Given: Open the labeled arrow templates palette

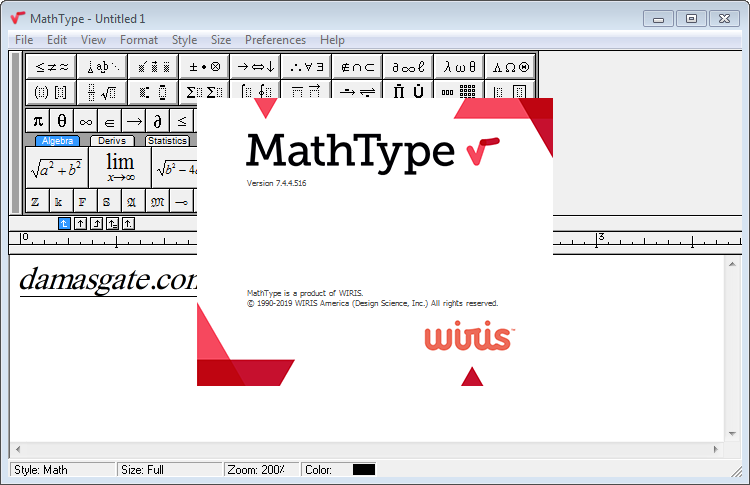Looking at the screenshot, I should click(x=357, y=90).
